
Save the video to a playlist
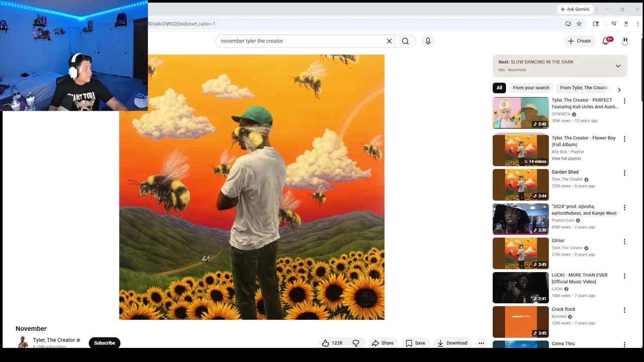(416, 343)
